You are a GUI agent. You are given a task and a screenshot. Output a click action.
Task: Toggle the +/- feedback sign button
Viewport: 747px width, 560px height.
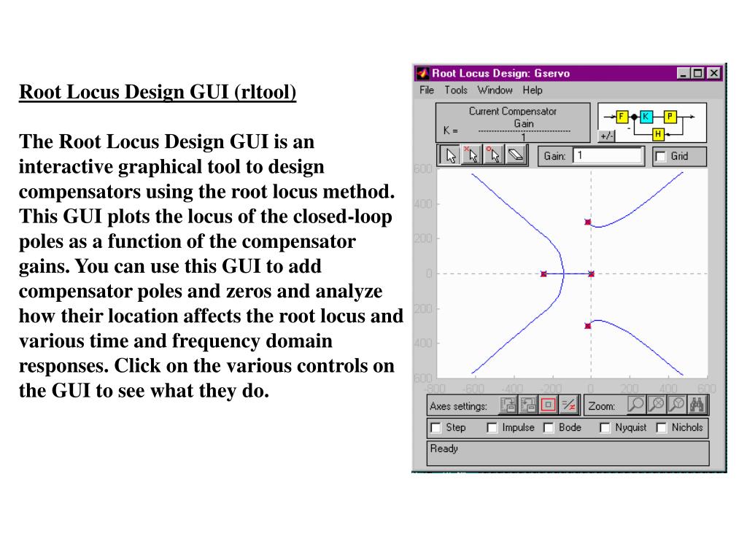tap(606, 136)
